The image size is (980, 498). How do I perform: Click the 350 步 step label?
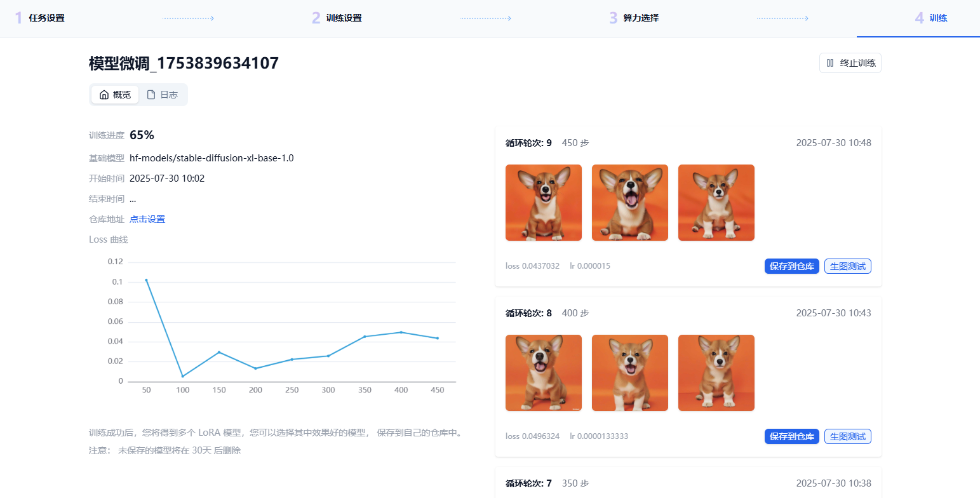tap(575, 483)
